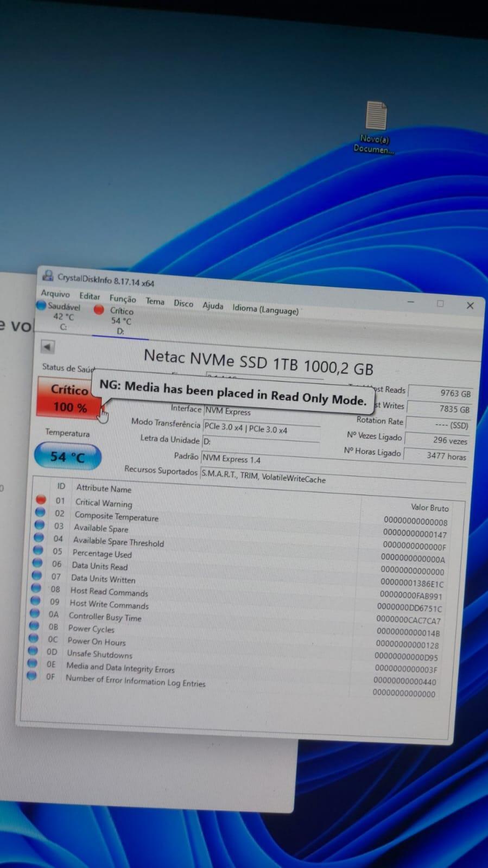Image resolution: width=488 pixels, height=868 pixels.
Task: Click the blue dot for Host Read Commands
Action: pyautogui.click(x=36, y=587)
